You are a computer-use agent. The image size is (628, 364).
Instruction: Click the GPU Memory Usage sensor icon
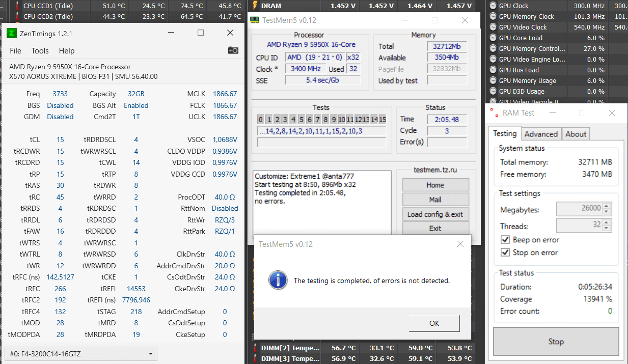pyautogui.click(x=493, y=80)
